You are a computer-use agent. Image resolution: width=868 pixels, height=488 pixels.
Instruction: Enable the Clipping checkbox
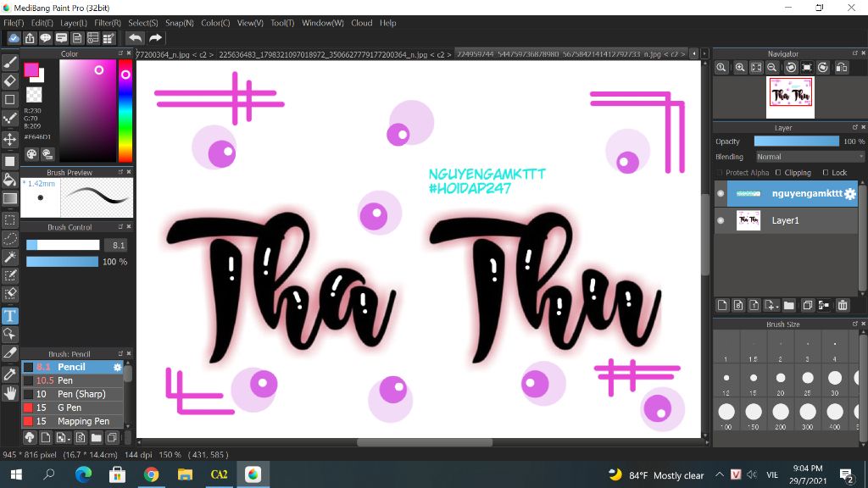coord(778,173)
